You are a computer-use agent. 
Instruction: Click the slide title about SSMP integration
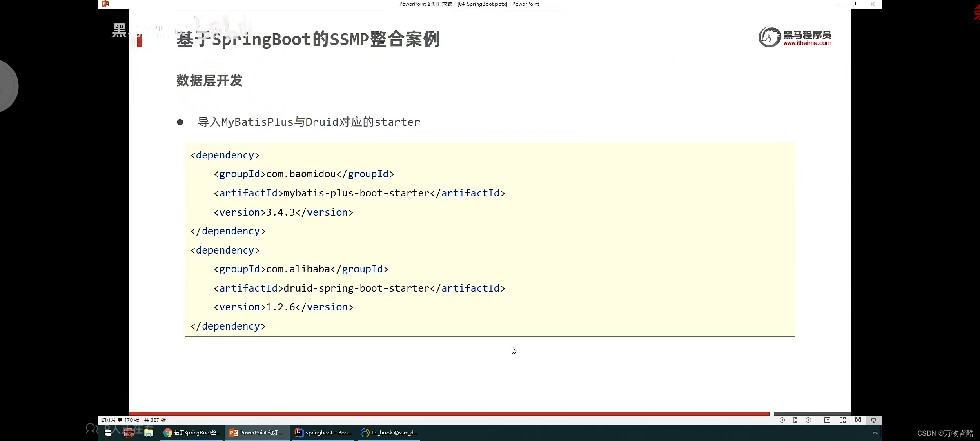[308, 39]
